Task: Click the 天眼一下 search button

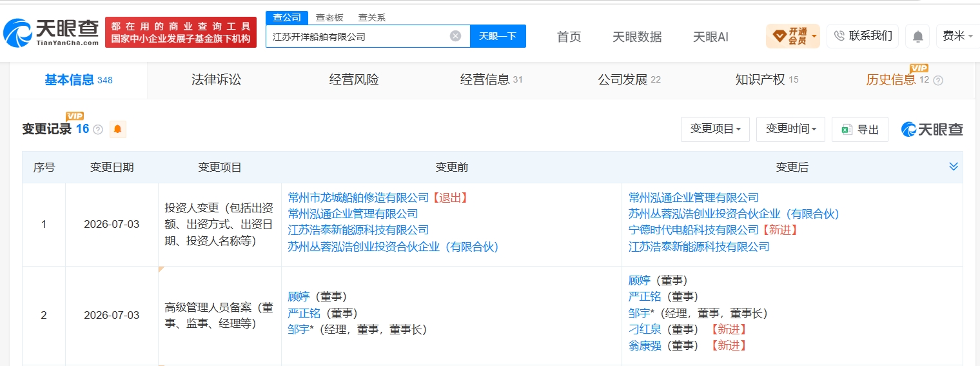Action: coord(498,36)
